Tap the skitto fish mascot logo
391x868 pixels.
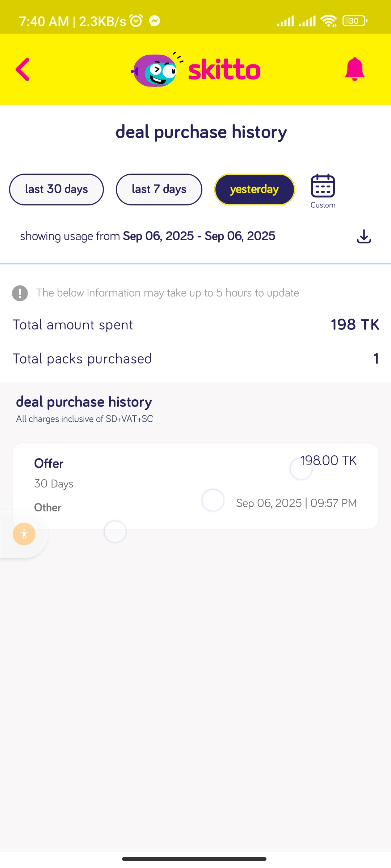coord(155,71)
